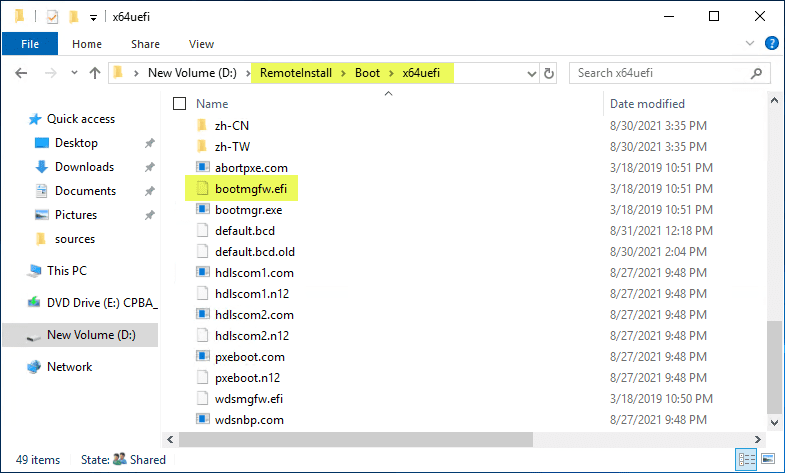Screen dimensions: 785x473
Task: Toggle the select all items checkbox
Action: click(180, 103)
